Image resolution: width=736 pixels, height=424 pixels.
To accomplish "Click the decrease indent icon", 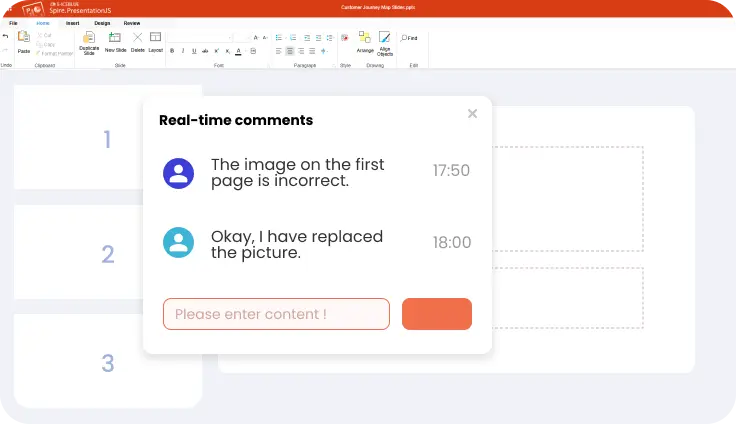I will click(x=307, y=38).
